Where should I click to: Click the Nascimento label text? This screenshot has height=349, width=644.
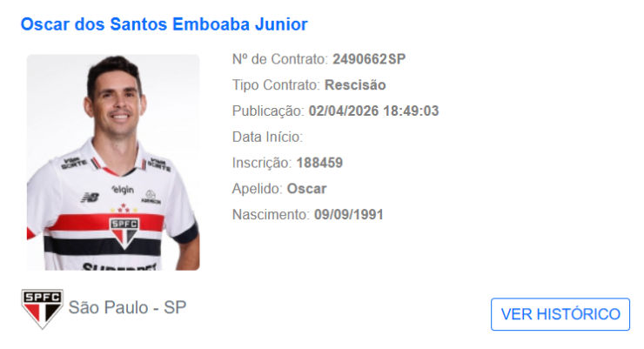pos(271,214)
